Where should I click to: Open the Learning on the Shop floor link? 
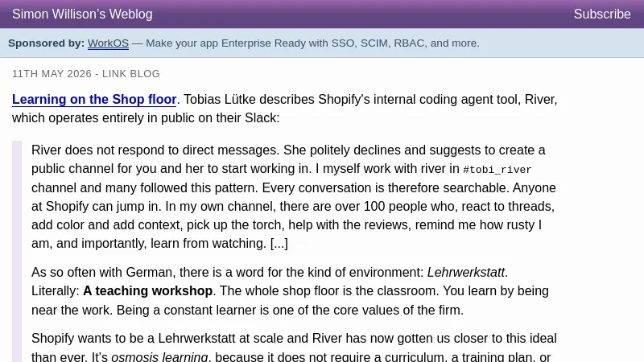[x=94, y=99]
